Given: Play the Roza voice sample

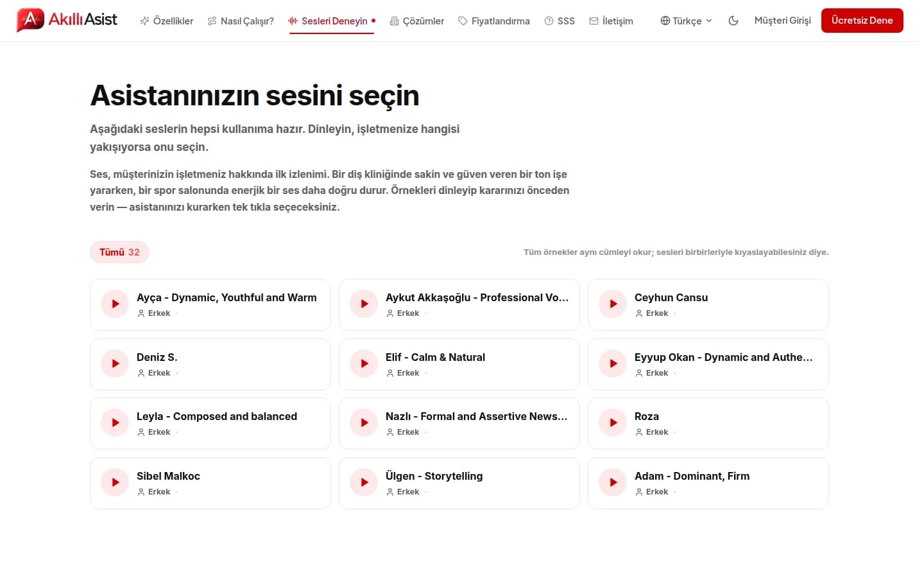Looking at the screenshot, I should (x=613, y=423).
